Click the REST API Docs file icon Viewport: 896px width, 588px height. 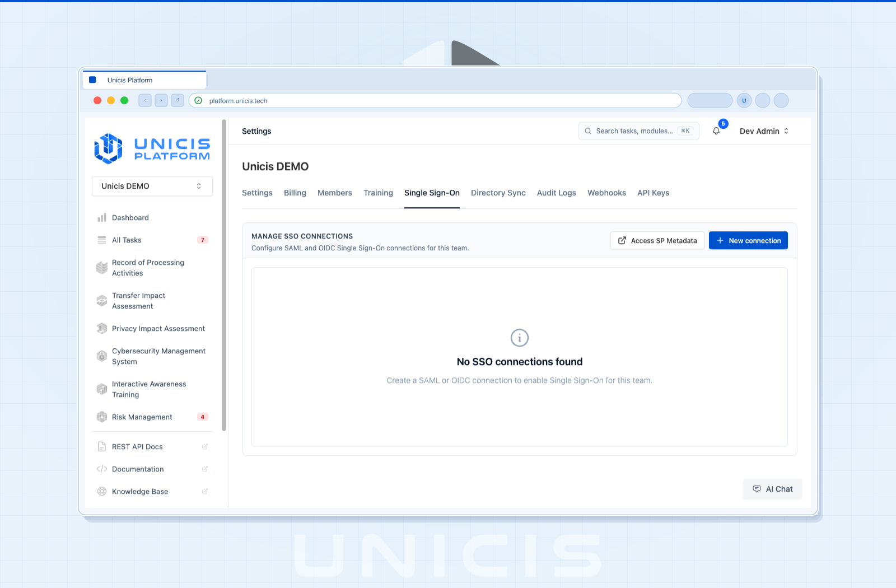[102, 447]
